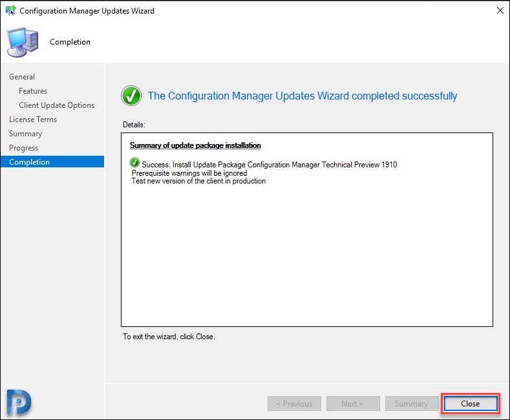Image resolution: width=510 pixels, height=420 pixels.
Task: Click the greyed-out Next button
Action: [x=353, y=403]
